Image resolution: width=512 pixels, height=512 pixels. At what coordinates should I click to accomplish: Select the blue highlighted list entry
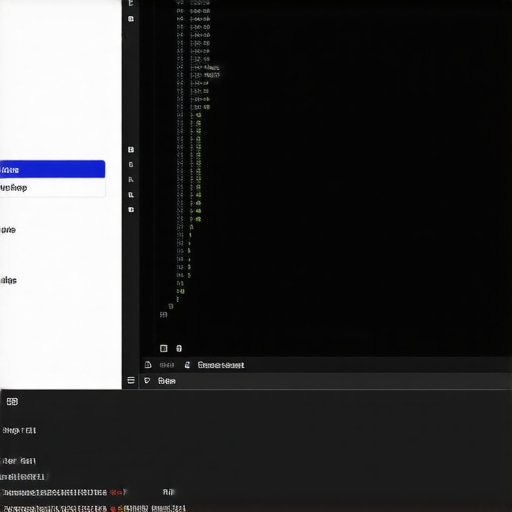click(52, 169)
